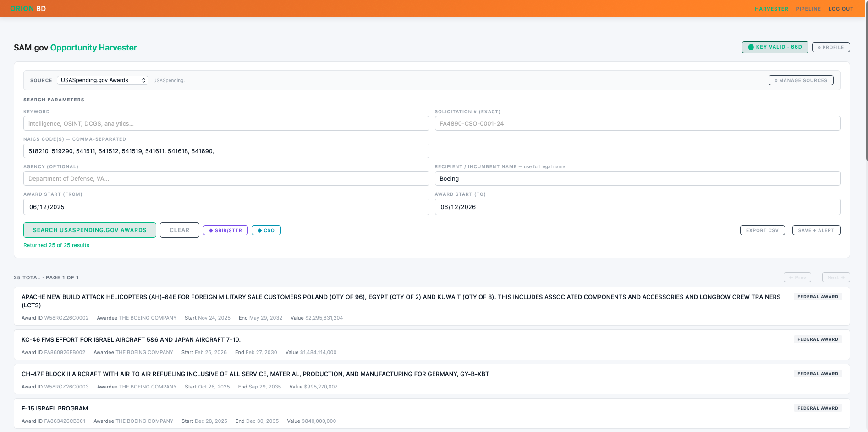The height and width of the screenshot is (432, 868).
Task: Click value $995,270,007
Action: tap(321, 387)
